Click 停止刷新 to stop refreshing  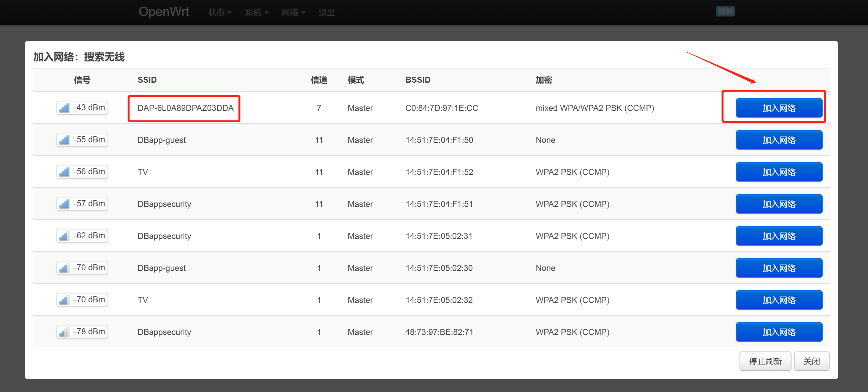click(765, 361)
